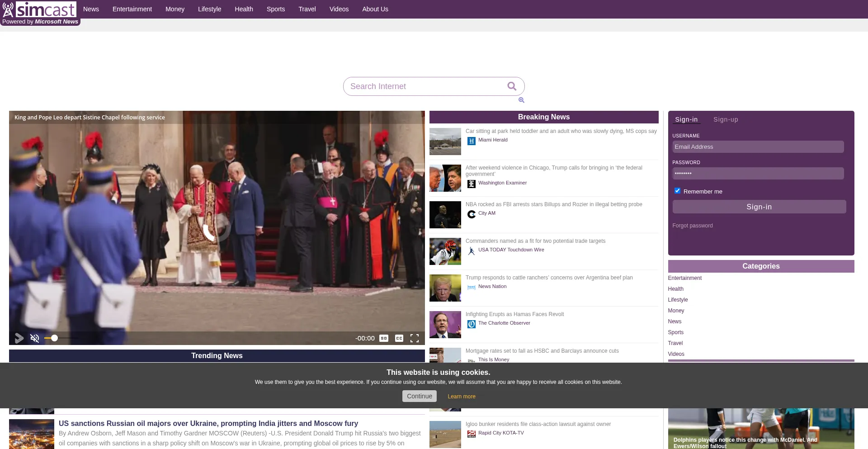Click the search magnifier icon

[511, 86]
